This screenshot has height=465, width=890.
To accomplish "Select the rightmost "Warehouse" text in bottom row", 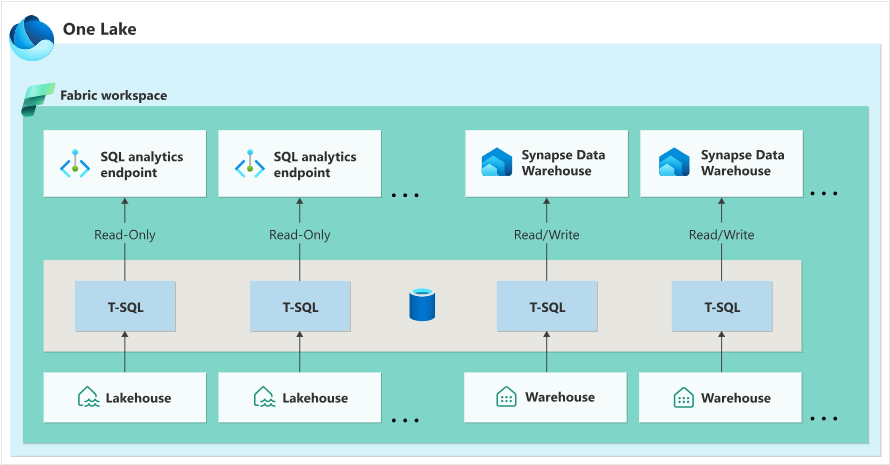I will coord(736,398).
